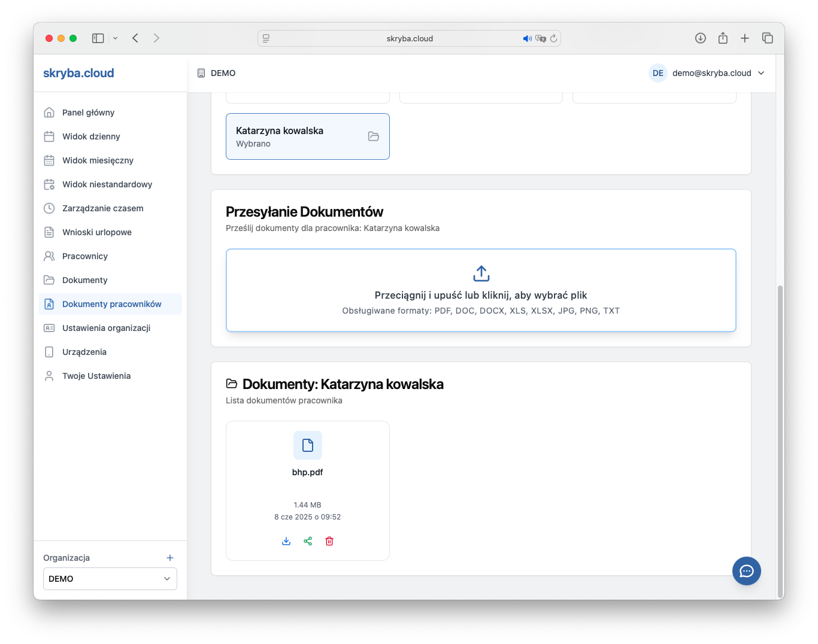The height and width of the screenshot is (644, 818).
Task: Navigate to Pracownicy page
Action: click(85, 256)
